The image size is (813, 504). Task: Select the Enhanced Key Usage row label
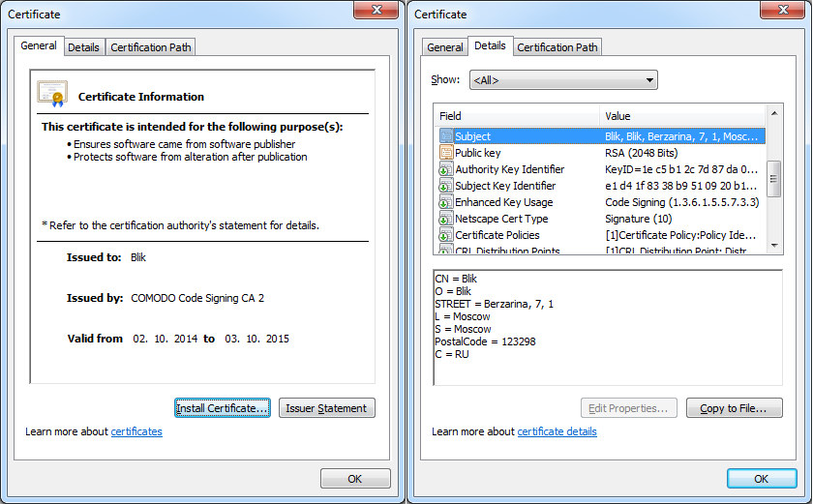504,202
